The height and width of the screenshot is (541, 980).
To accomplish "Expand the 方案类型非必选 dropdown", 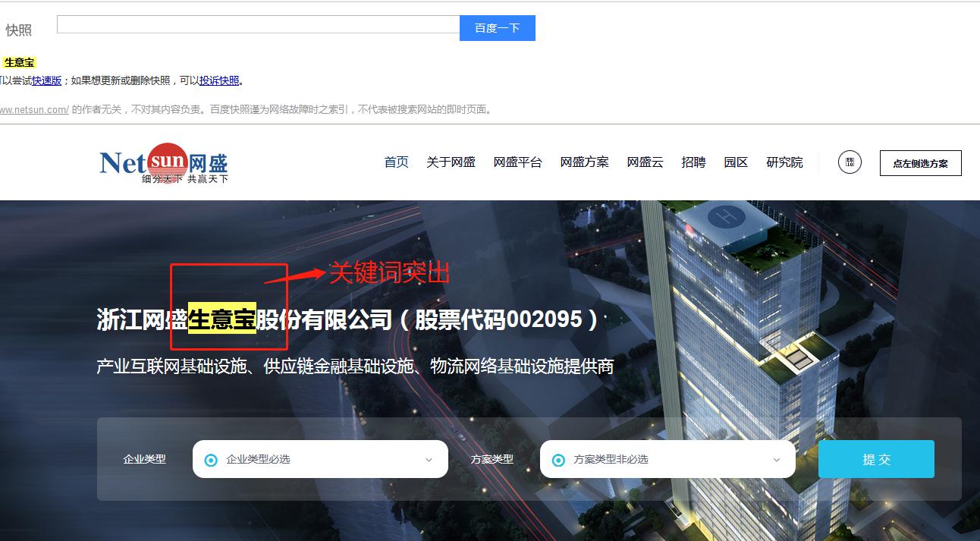I will pyautogui.click(x=667, y=459).
